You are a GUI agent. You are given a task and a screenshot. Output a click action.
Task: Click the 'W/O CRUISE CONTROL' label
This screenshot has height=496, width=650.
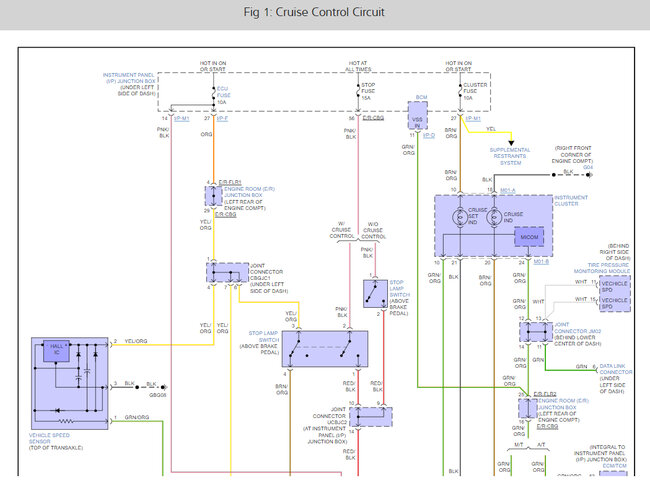tap(373, 230)
